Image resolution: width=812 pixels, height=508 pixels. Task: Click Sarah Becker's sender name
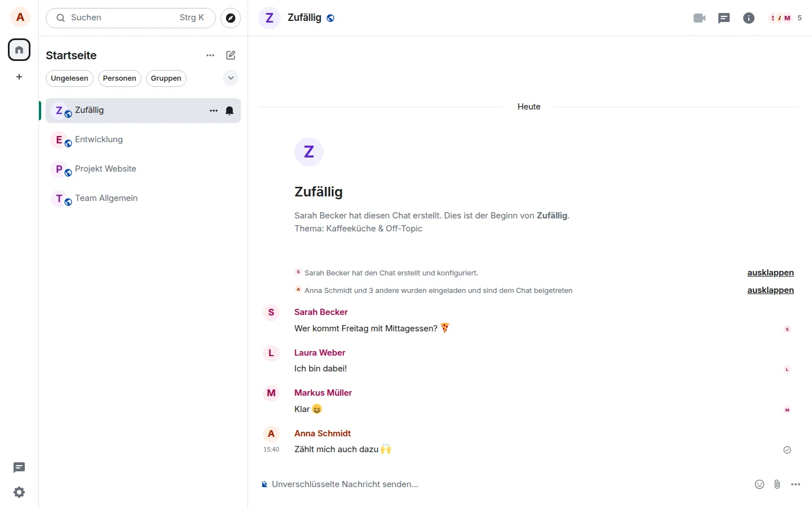pos(321,312)
